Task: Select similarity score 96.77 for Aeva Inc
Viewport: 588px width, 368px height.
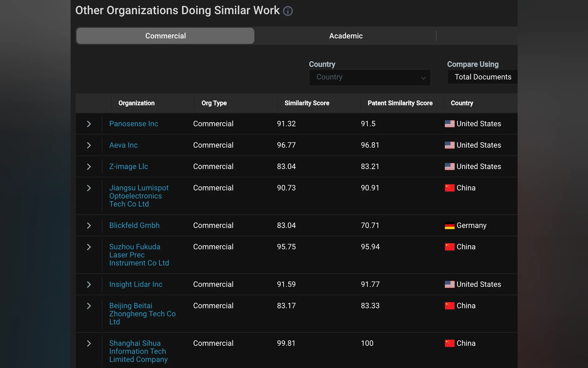Action: tap(286, 145)
